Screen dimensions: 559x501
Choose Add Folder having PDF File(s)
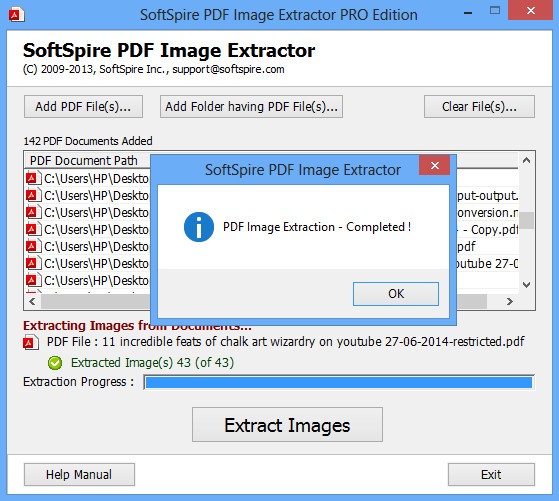point(251,107)
